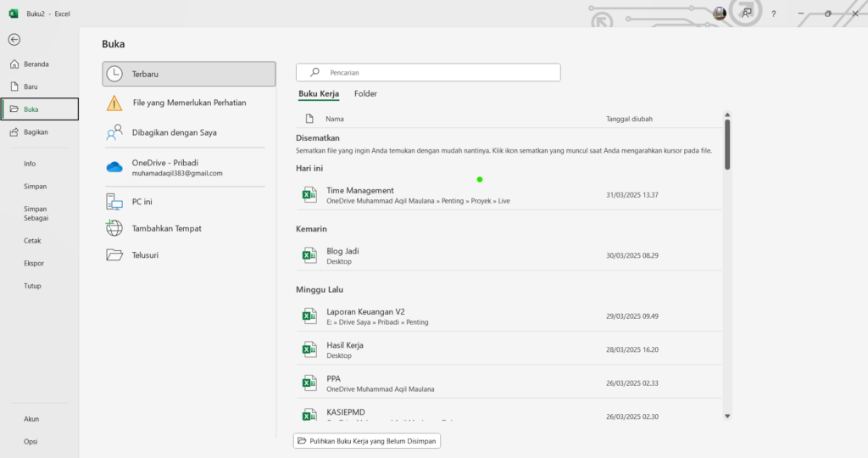
Task: Click the people icon beside Dibagikan dengan Saya
Action: (x=114, y=132)
